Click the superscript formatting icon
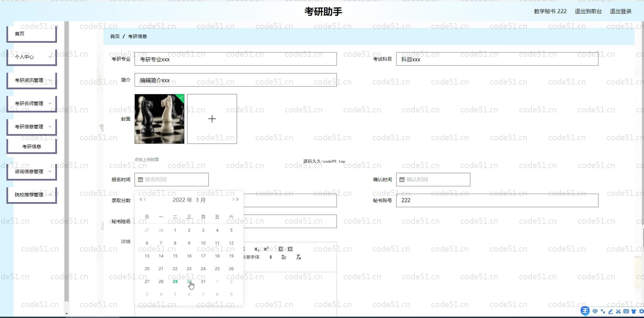Image resolution: width=644 pixels, height=318 pixels. click(x=266, y=249)
